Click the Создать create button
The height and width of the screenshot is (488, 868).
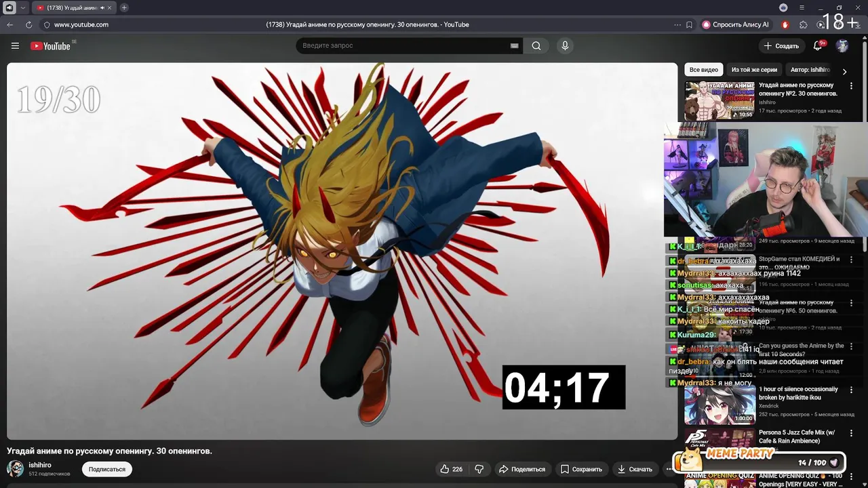(x=781, y=45)
